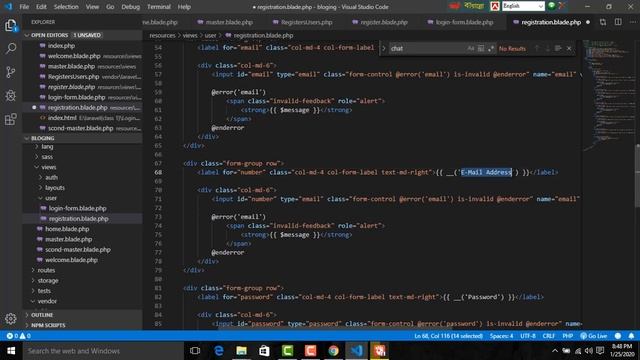Collapse the views folder

click(x=48, y=167)
